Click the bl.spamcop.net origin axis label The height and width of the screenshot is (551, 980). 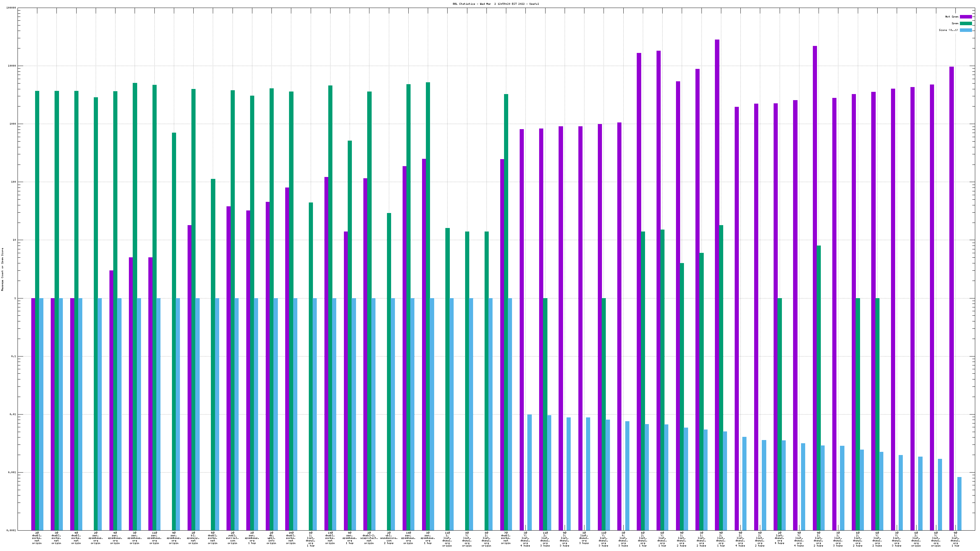[193, 538]
